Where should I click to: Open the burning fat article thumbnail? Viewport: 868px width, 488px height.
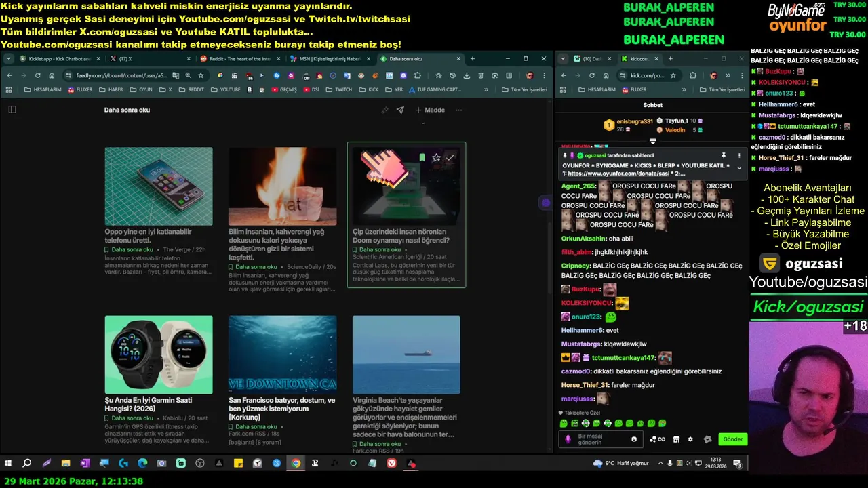[282, 186]
